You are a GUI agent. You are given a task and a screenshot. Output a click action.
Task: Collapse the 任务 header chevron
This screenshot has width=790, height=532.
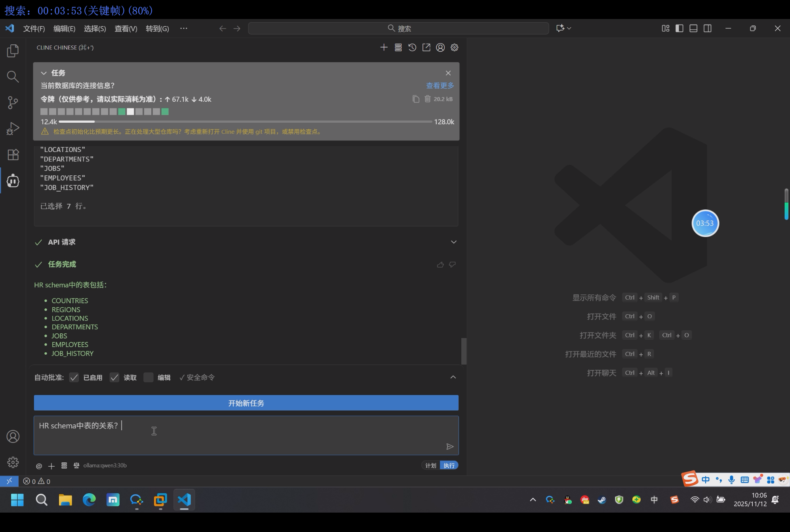pos(44,73)
